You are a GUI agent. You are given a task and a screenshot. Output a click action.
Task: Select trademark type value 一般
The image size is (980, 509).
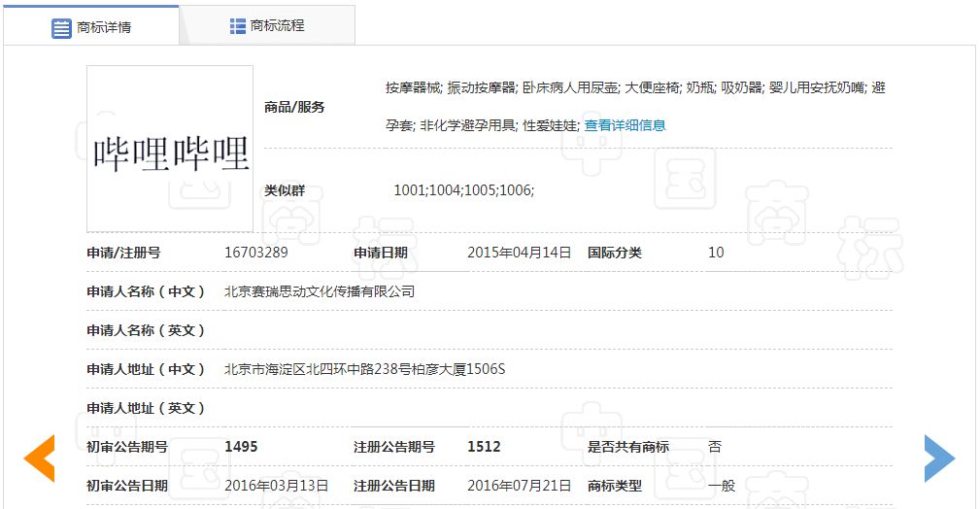pos(722,486)
